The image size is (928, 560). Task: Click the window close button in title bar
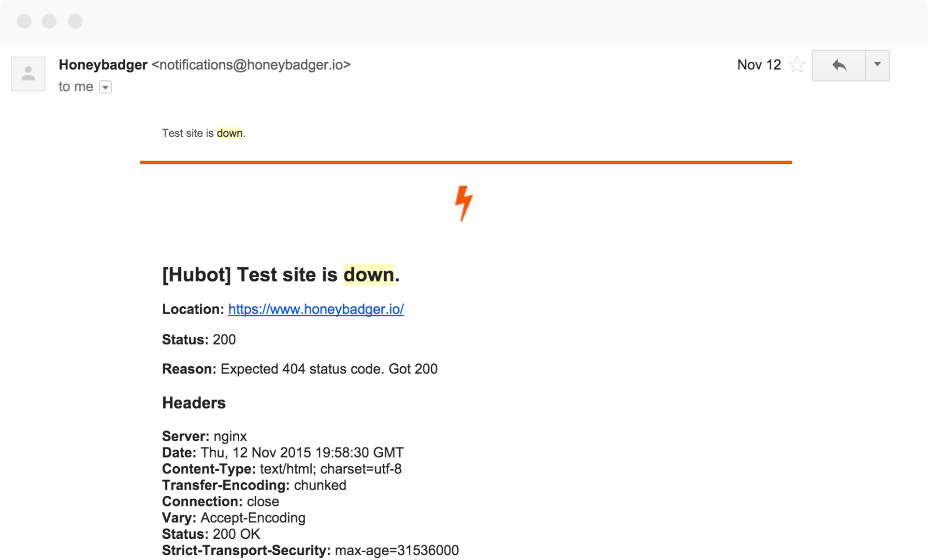[x=24, y=21]
